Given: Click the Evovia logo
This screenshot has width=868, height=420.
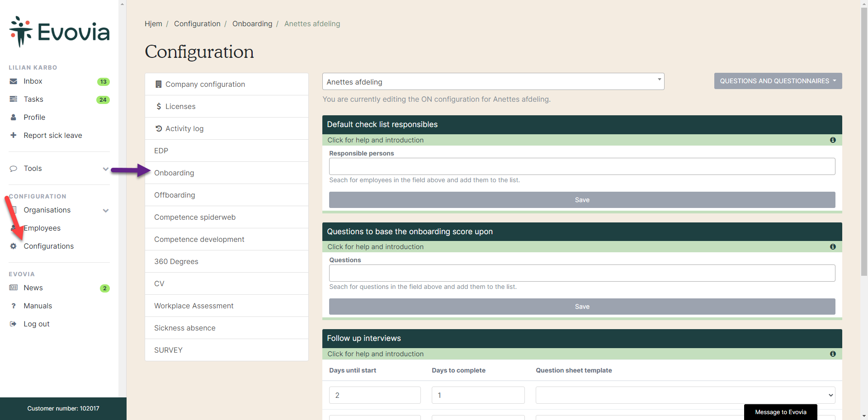Looking at the screenshot, I should pos(59,32).
